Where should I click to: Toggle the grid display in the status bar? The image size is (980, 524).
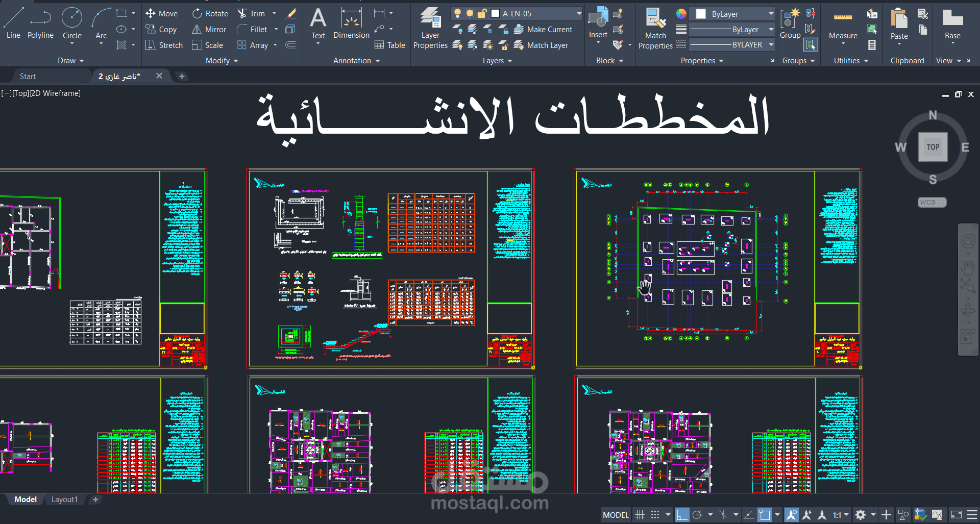coord(640,514)
